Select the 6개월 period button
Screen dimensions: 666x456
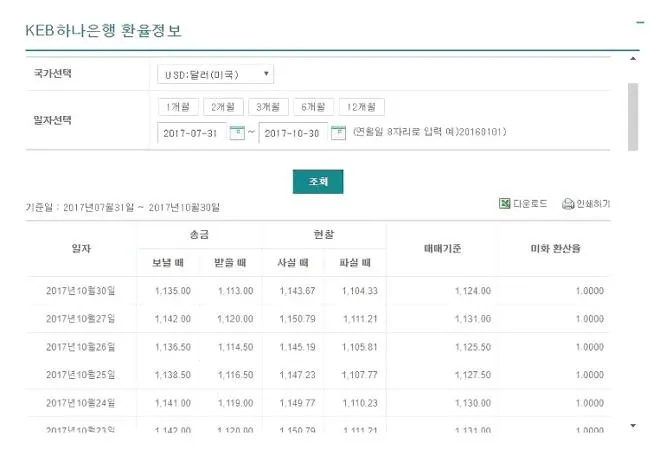click(x=313, y=107)
